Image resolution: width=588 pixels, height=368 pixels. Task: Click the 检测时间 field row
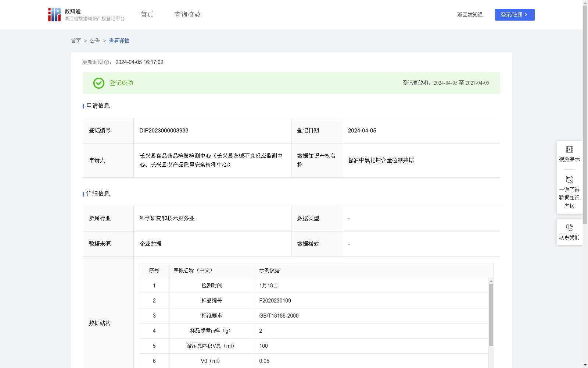pyautogui.click(x=314, y=286)
